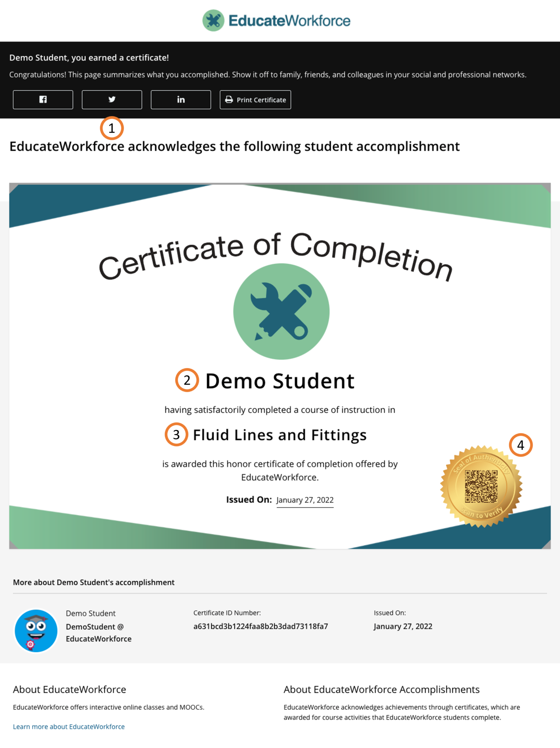Click the orange annotation marker 2
The image size is (560, 748).
(187, 380)
